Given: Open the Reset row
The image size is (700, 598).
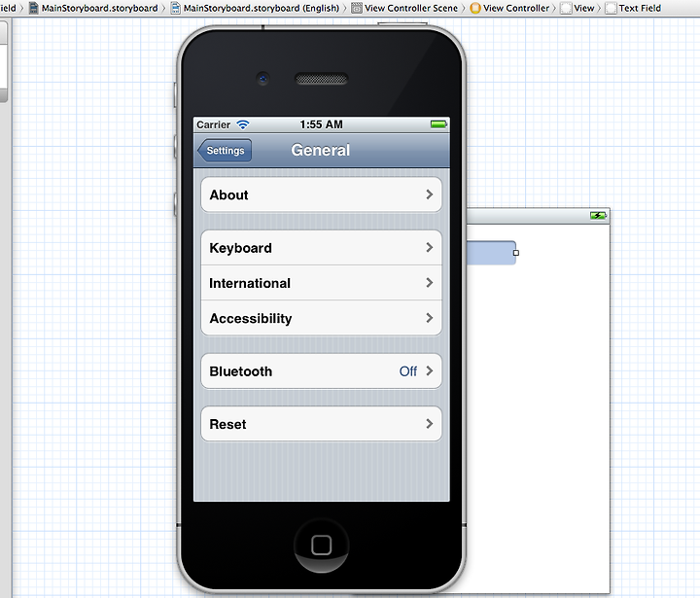Looking at the screenshot, I should tap(322, 424).
